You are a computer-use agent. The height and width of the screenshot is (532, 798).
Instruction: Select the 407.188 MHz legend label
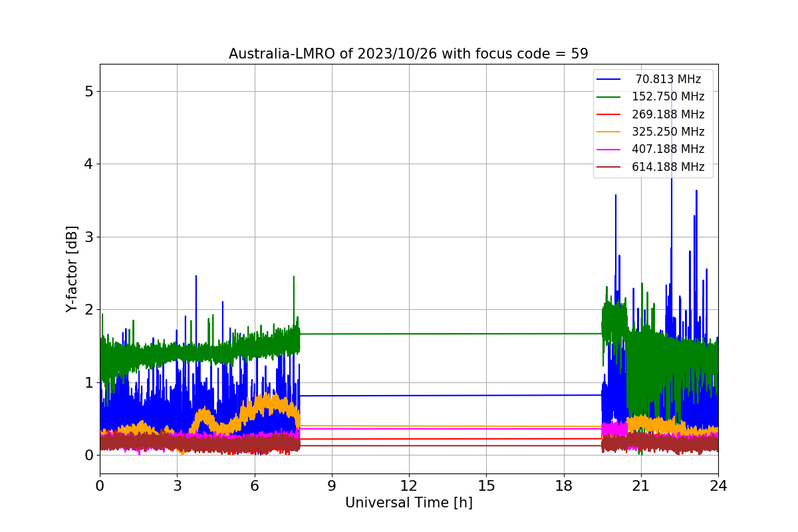(668, 149)
